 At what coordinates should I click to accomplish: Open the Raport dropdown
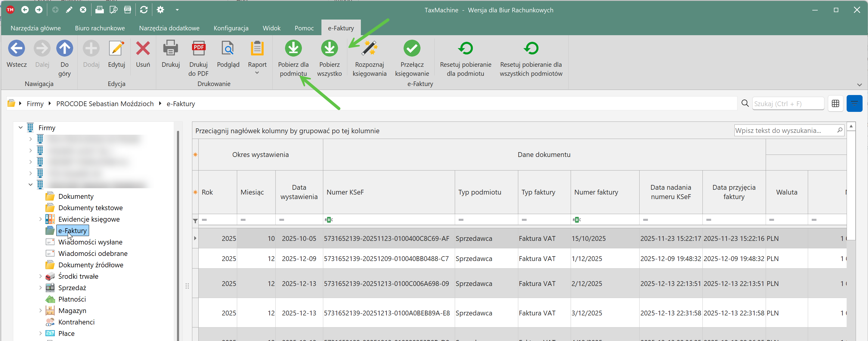click(257, 73)
